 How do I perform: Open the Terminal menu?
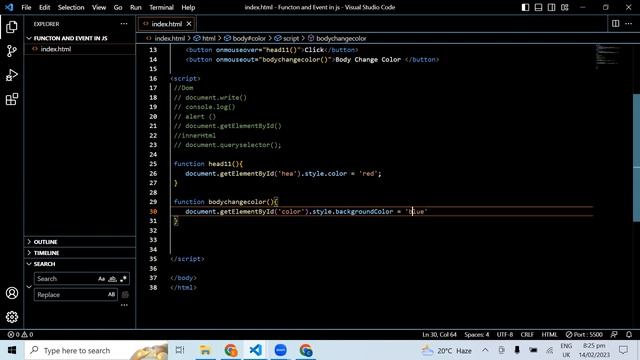(x=161, y=7)
